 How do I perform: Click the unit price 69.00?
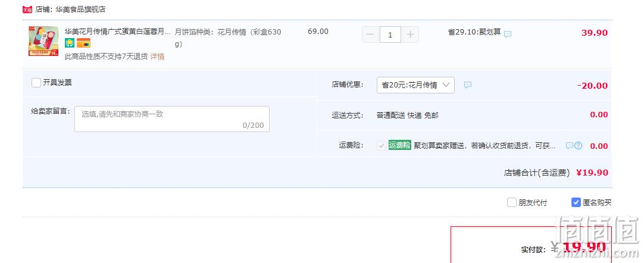click(x=318, y=32)
